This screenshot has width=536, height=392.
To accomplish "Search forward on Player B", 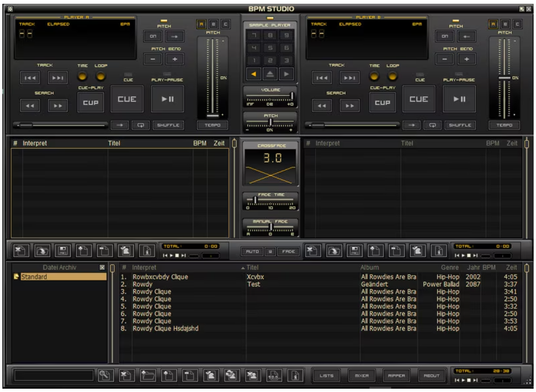I will [350, 106].
